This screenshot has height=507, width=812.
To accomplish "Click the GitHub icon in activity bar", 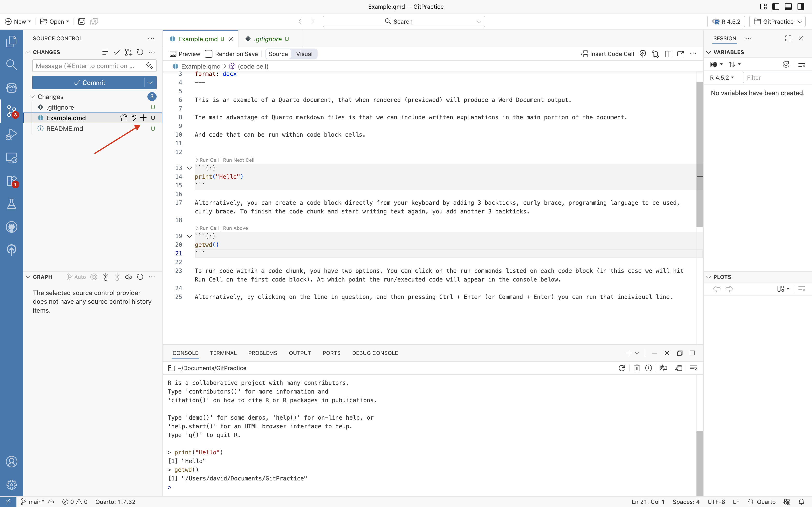I will (11, 227).
